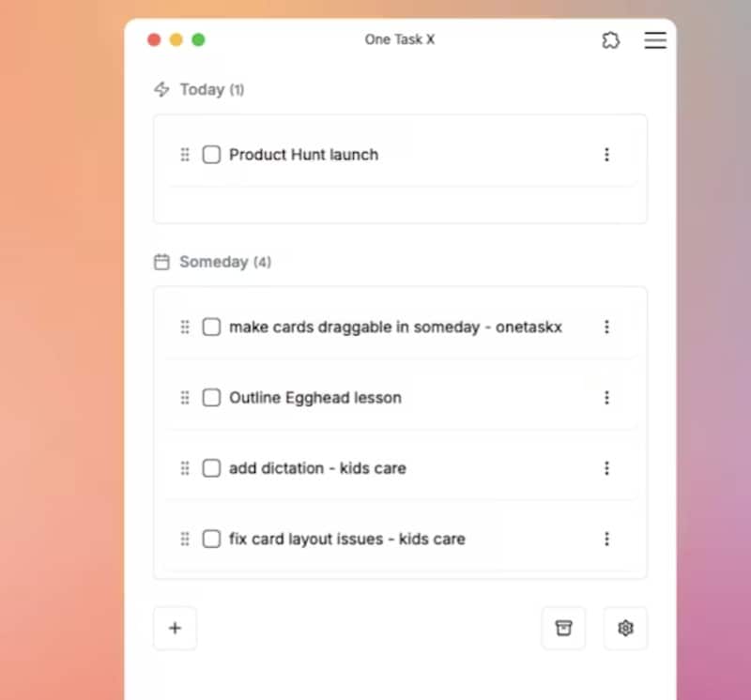Open the archive box icon
The height and width of the screenshot is (700, 751).
point(564,628)
